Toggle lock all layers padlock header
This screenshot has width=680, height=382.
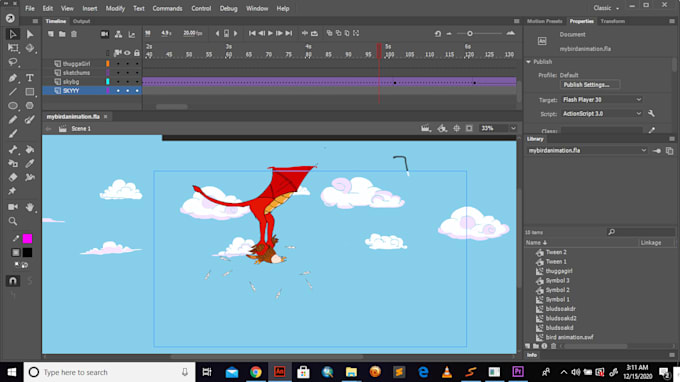137,53
